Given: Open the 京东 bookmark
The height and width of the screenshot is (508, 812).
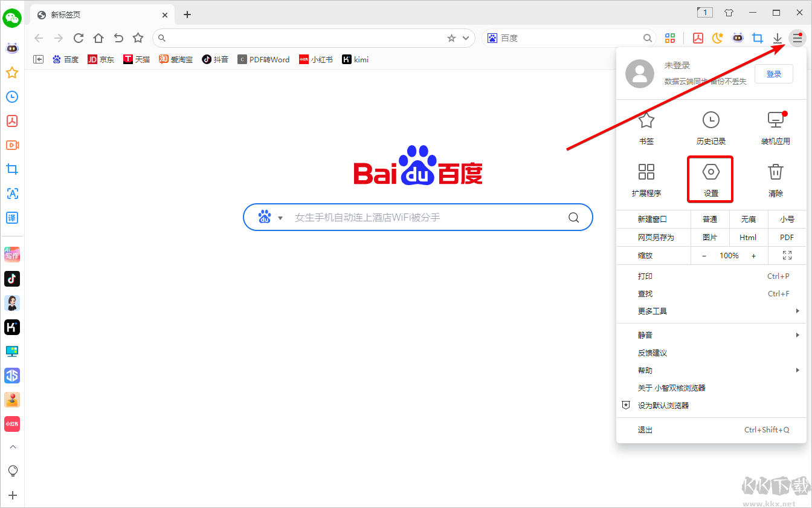Looking at the screenshot, I should pos(101,59).
